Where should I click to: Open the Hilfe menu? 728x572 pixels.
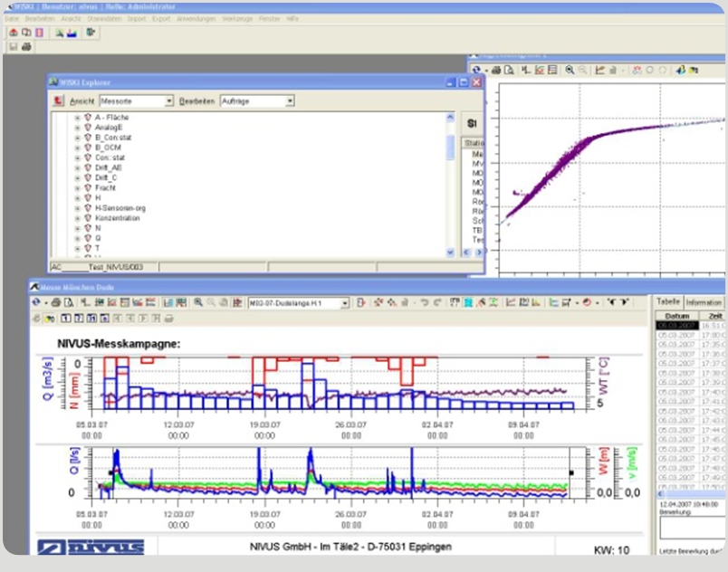click(292, 19)
